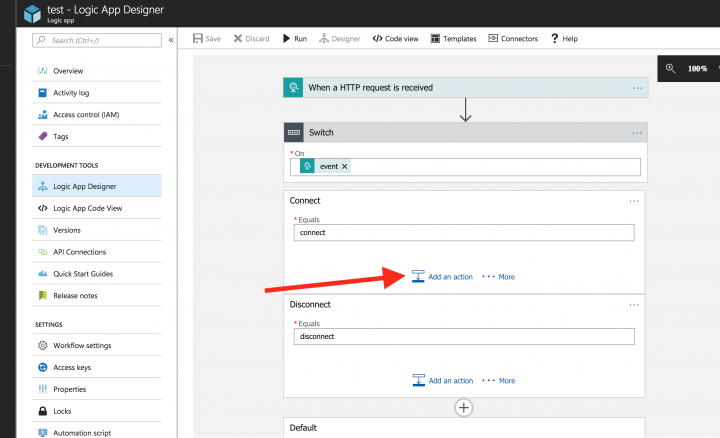Click the zoom in magnifier icon

coord(670,69)
